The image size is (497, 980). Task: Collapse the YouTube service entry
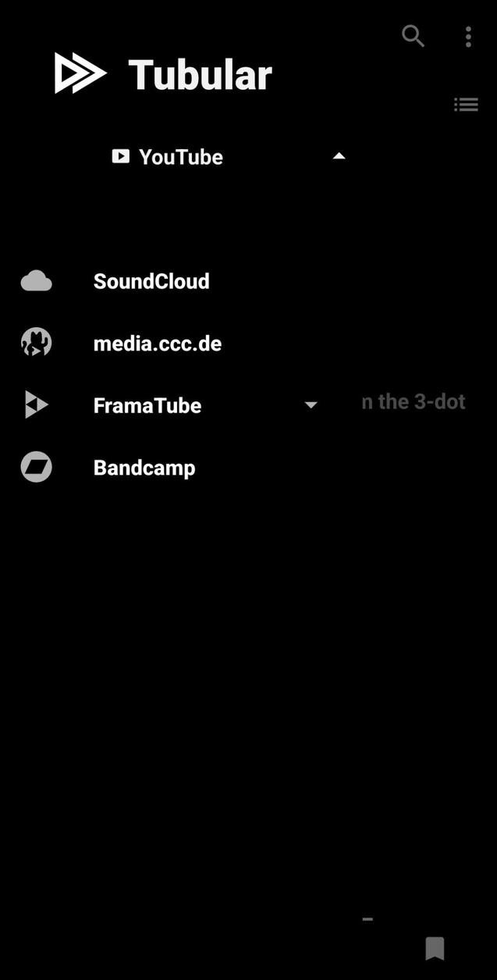[x=339, y=156]
